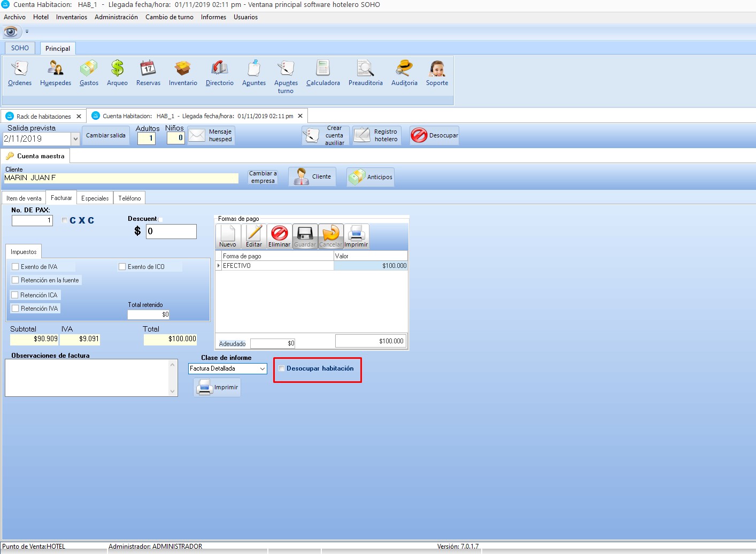
Task: Expand the quick access toolbar arrow
Action: (x=27, y=32)
